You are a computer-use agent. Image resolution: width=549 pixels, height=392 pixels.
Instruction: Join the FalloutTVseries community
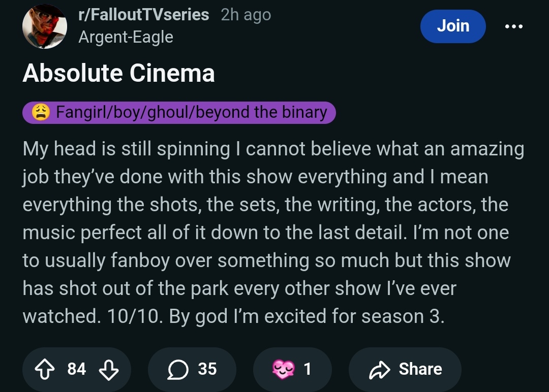[x=452, y=26]
